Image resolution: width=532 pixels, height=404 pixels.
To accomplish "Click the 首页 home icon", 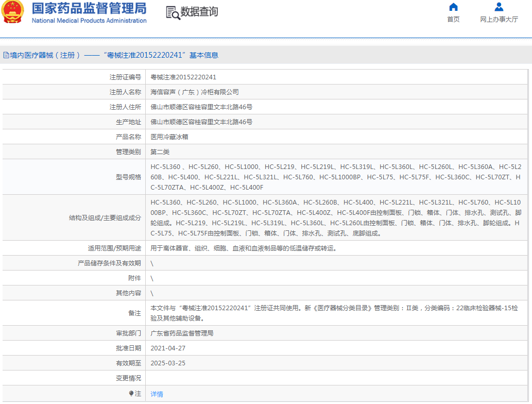I will click(453, 7).
